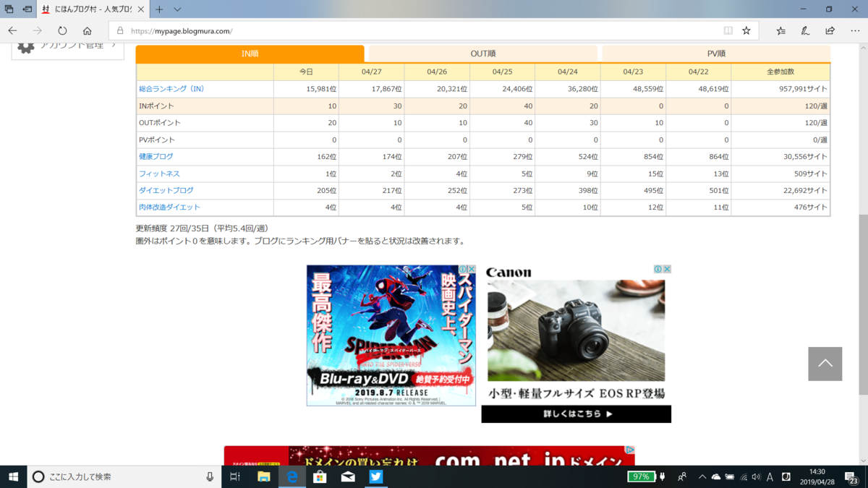This screenshot has width=868, height=488.
Task: Open the Mail app from taskbar
Action: [x=348, y=476]
